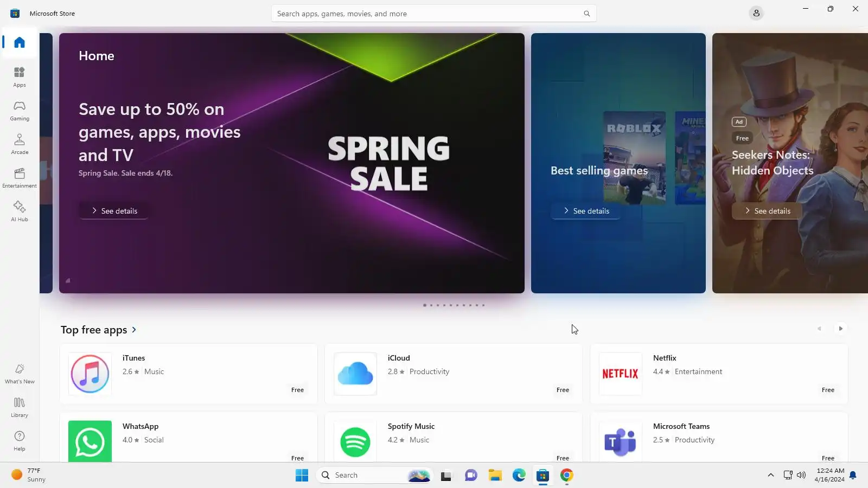
Task: Open the network icon in system tray
Action: click(x=788, y=476)
